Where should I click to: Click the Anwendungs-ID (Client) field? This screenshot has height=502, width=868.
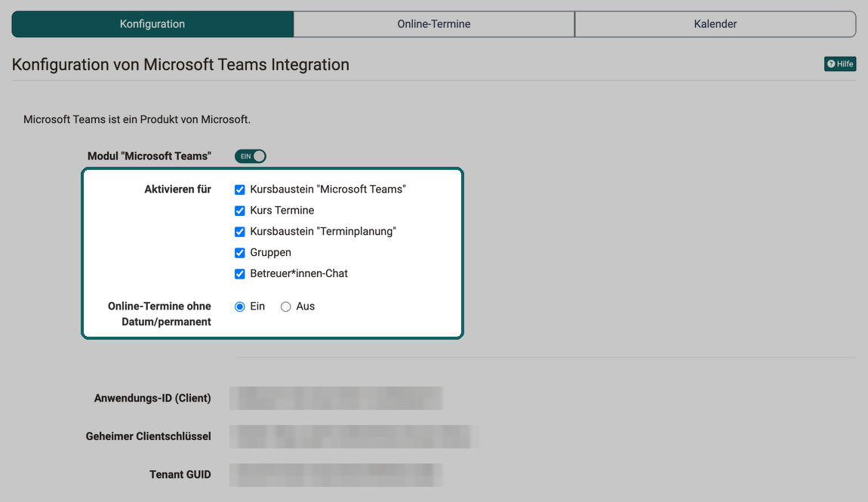pyautogui.click(x=336, y=398)
